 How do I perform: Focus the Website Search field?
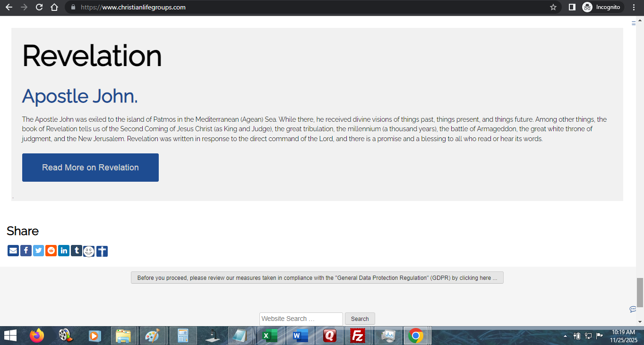(301, 319)
